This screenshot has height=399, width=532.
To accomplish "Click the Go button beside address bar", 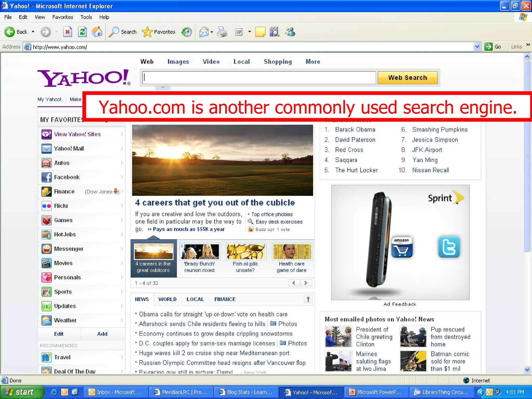I will pos(493,47).
